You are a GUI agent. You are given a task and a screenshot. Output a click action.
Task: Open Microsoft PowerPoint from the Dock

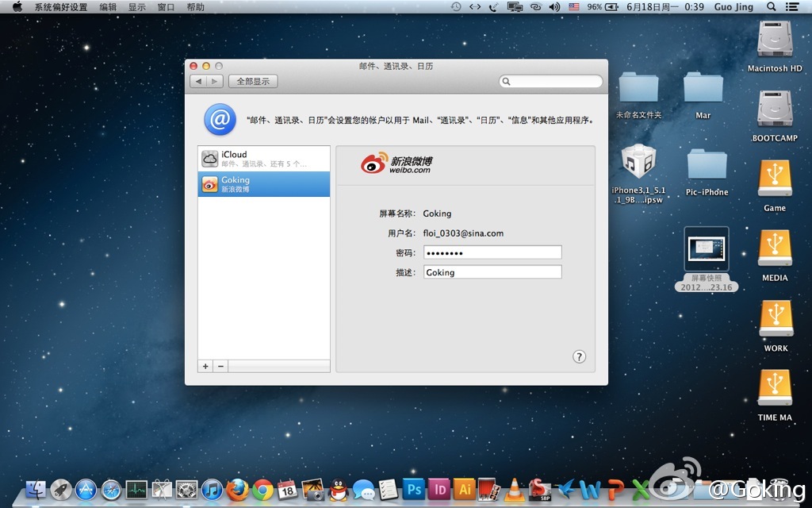tap(615, 489)
